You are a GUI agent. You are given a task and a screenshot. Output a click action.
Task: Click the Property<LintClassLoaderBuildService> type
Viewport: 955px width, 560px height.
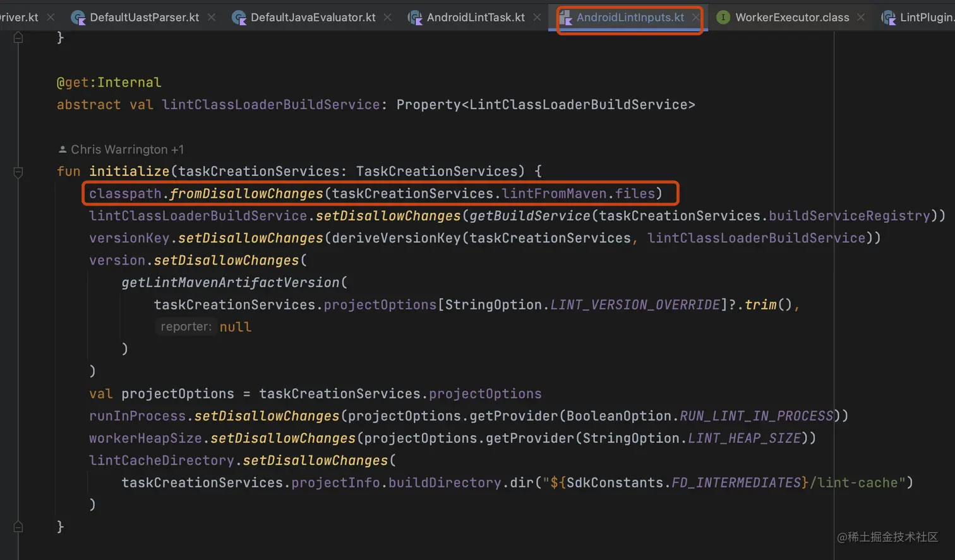[546, 105]
